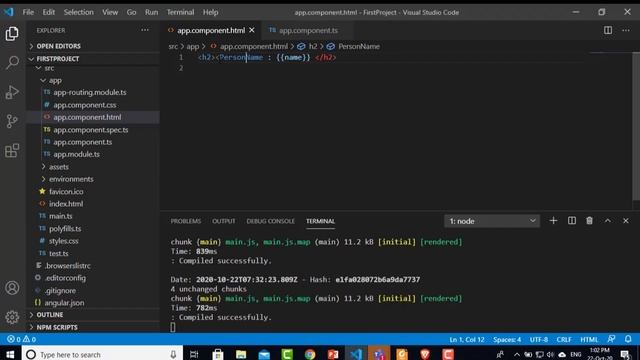Click the Explorer more actions ellipsis
Screen dimensions: 640x360
coord(145,30)
